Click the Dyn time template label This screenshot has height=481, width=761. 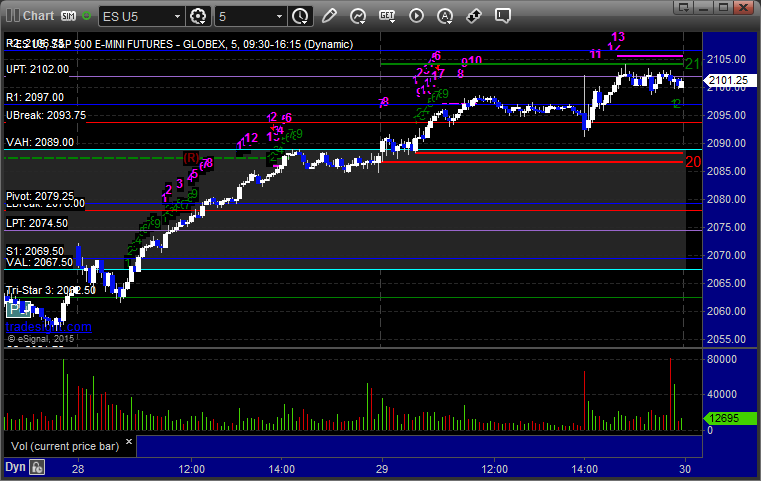[16, 467]
